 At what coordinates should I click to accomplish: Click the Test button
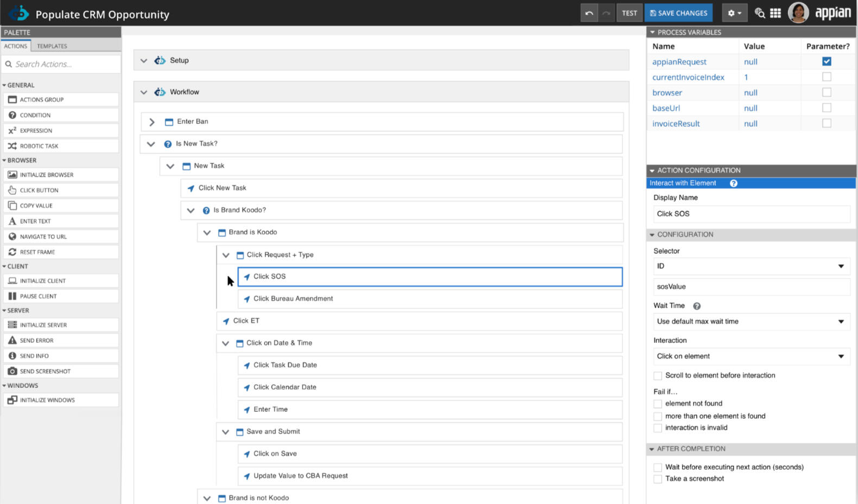tap(629, 13)
